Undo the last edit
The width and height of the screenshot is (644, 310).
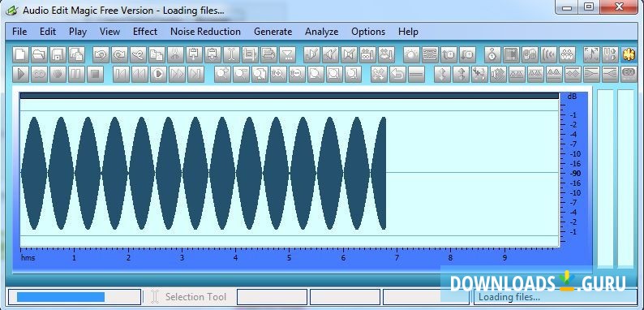(x=101, y=54)
